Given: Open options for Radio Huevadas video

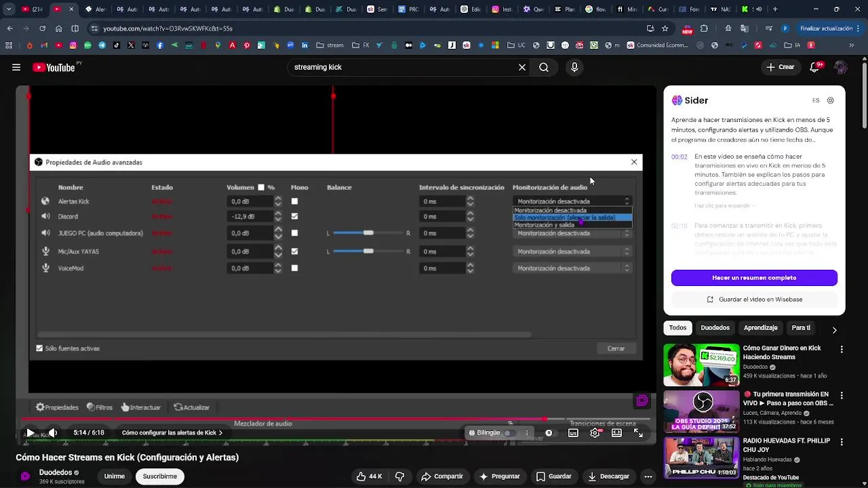Looking at the screenshot, I should click(x=842, y=441).
